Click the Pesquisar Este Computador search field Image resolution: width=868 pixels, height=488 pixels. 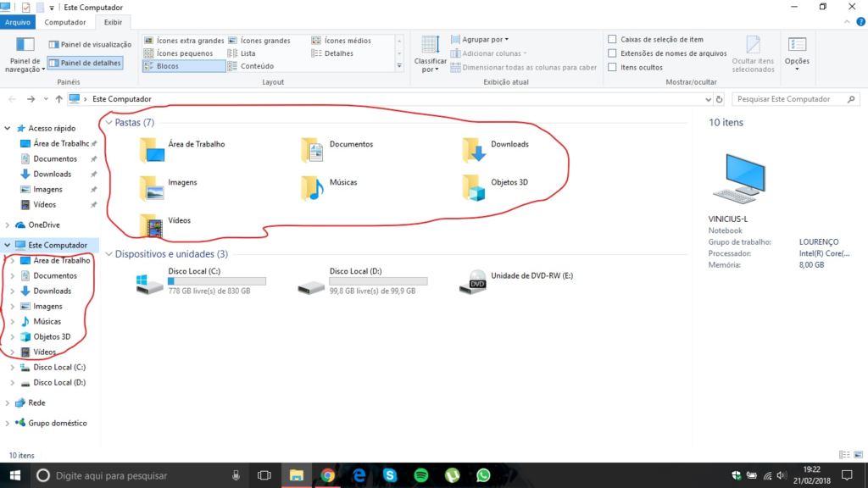[x=788, y=99]
